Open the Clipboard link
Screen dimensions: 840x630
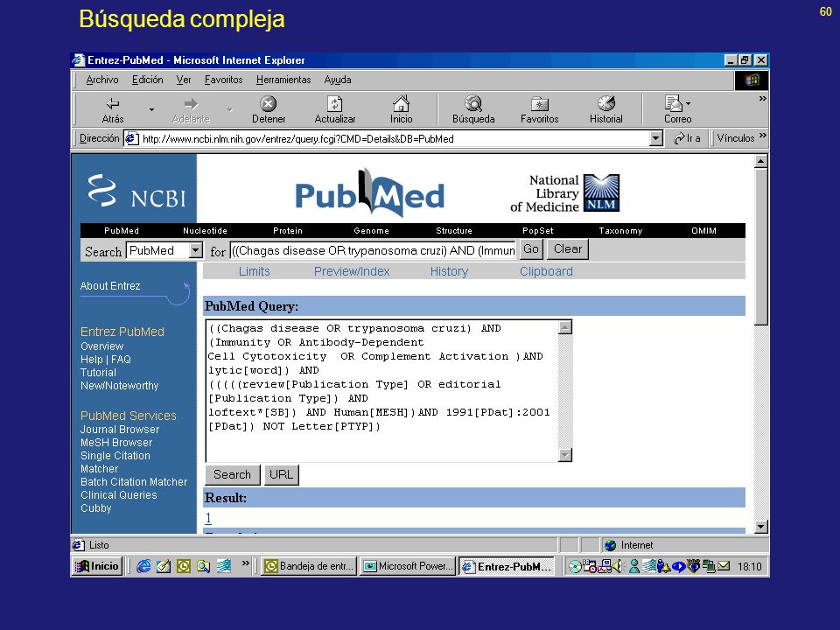[546, 271]
